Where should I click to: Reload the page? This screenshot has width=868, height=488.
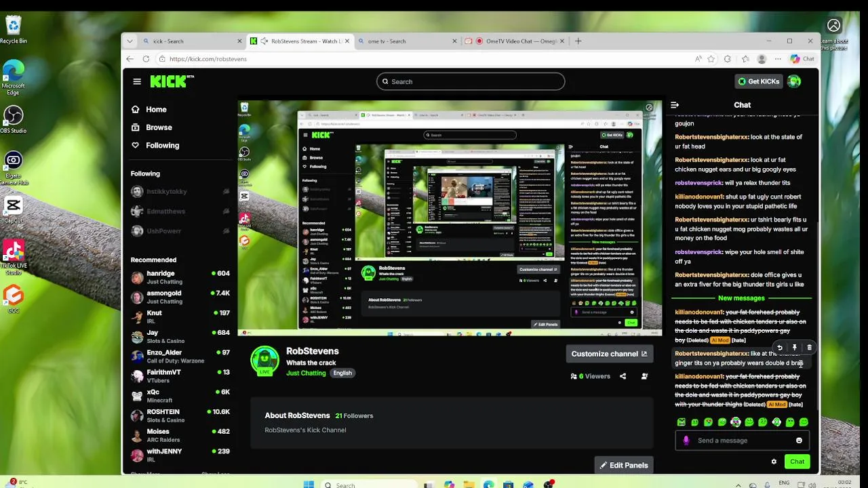146,59
